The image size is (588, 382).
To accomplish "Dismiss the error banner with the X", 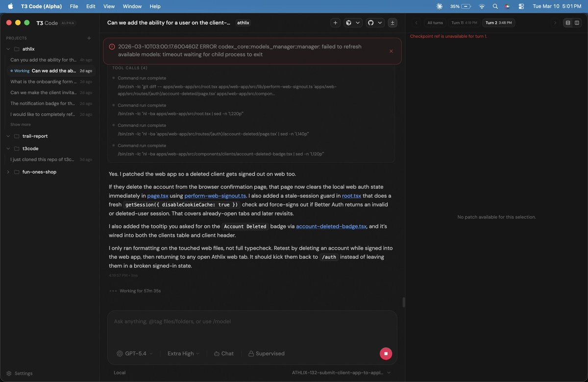I will [391, 51].
